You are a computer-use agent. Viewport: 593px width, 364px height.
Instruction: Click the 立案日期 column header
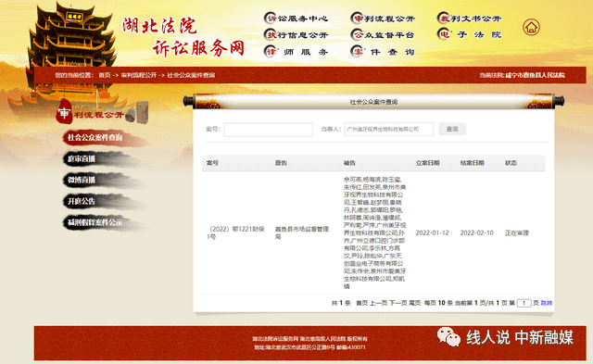[427, 163]
